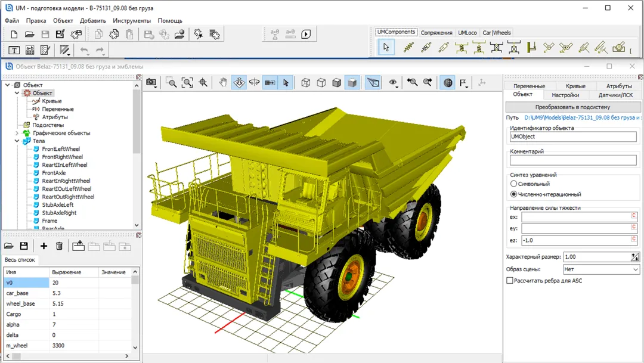Click Преобразовать в подсистему button
Screen dimensions: 644x363
tap(572, 107)
